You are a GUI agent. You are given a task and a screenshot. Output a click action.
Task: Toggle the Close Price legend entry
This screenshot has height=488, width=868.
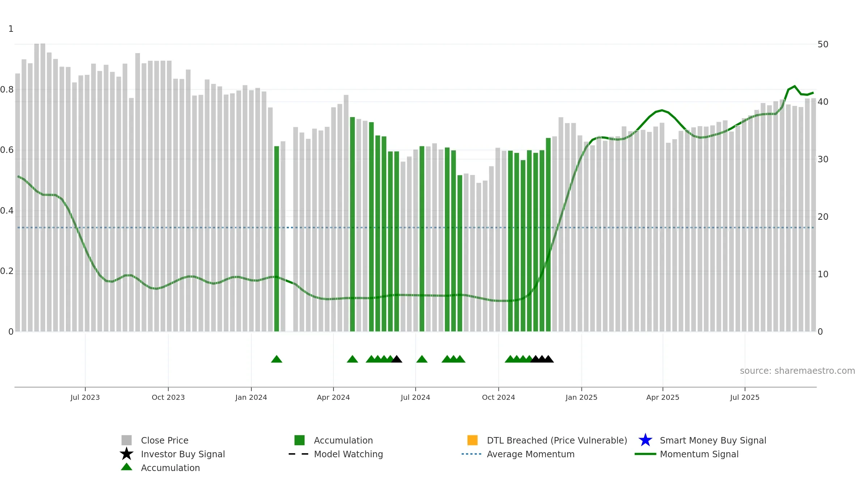155,440
